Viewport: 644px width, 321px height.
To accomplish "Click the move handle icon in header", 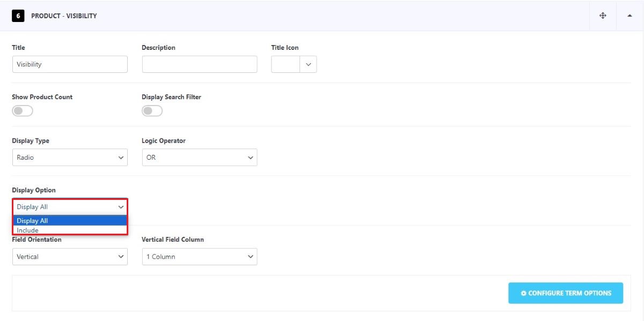I will [x=603, y=16].
